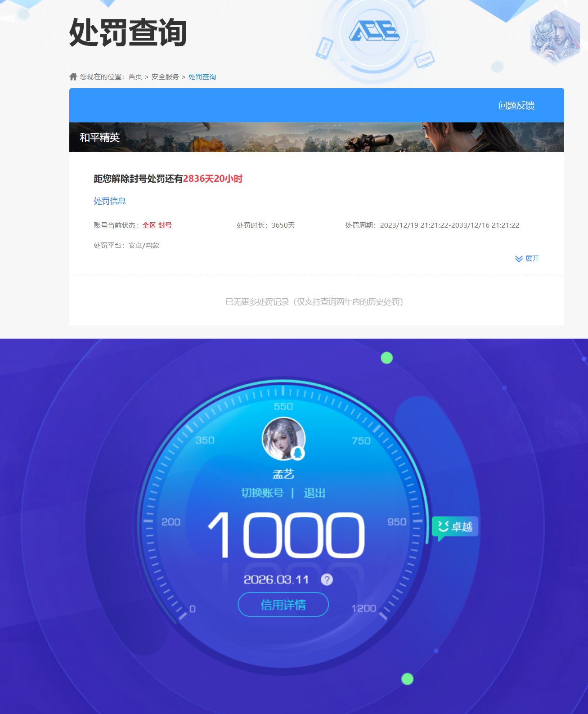The width and height of the screenshot is (588, 714).
Task: Click the 处罚查询 page title
Action: coord(128,32)
